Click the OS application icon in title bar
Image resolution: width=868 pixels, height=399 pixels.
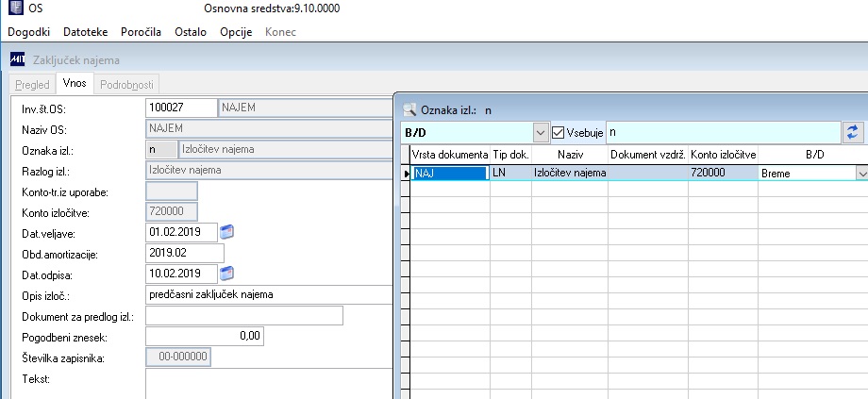16,8
